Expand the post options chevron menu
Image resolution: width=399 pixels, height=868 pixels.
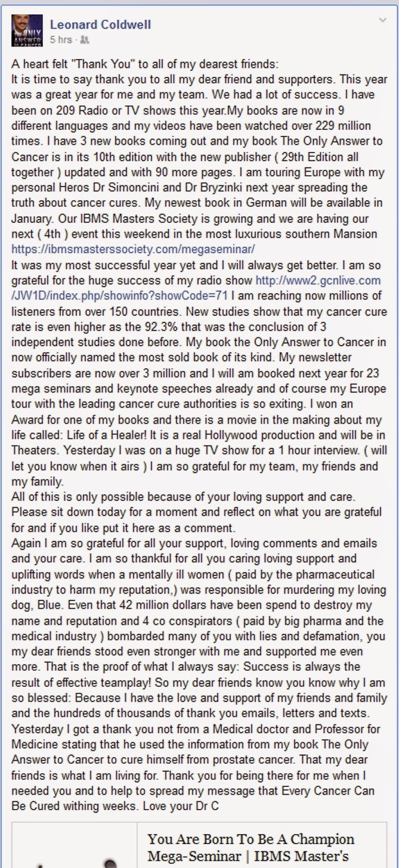coord(382,21)
